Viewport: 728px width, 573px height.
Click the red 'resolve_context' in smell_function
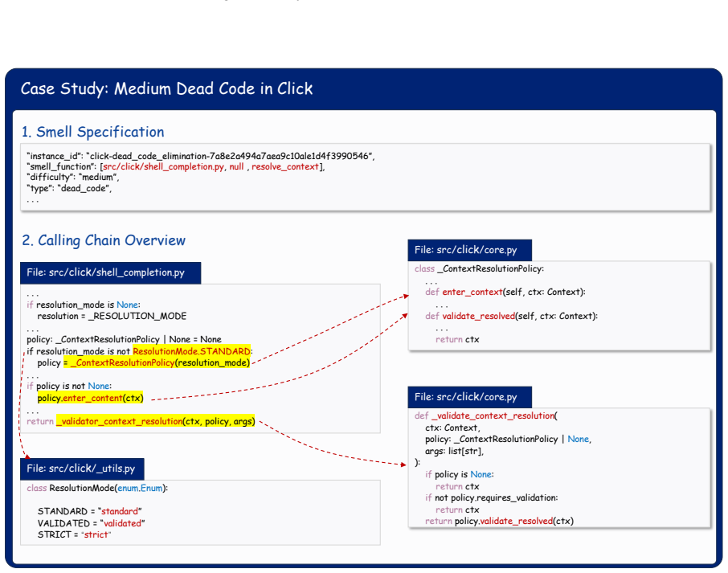pyautogui.click(x=285, y=166)
